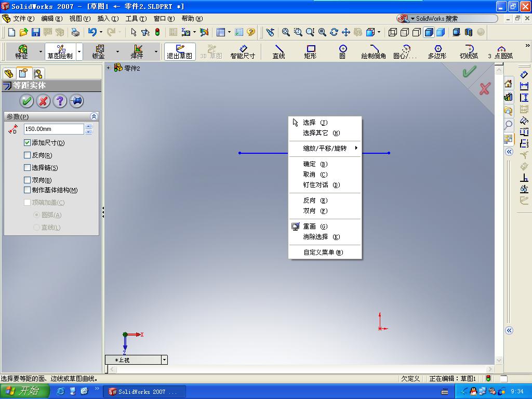Undo the last action
This screenshot has height=399, width=532.
click(x=92, y=32)
